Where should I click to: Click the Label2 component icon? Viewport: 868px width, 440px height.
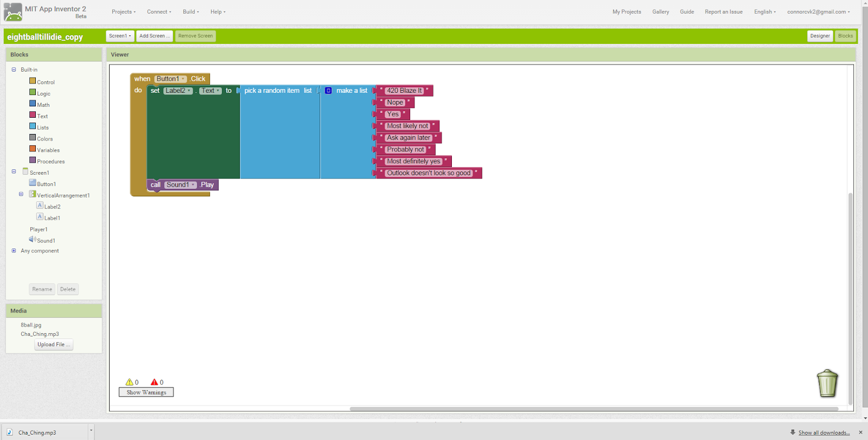point(40,206)
